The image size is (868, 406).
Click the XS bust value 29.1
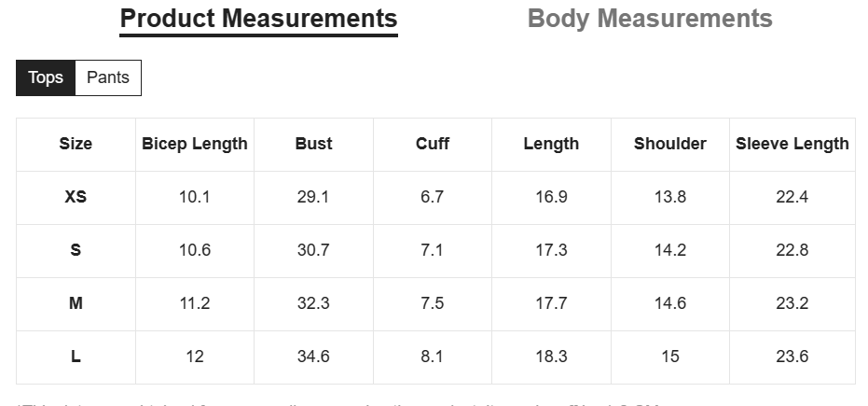tap(313, 197)
